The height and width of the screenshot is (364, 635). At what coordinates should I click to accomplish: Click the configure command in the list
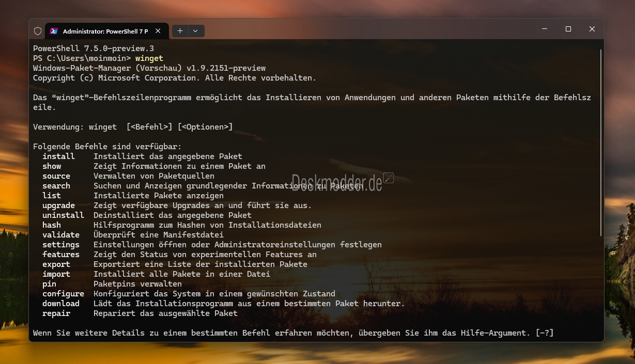click(x=63, y=294)
